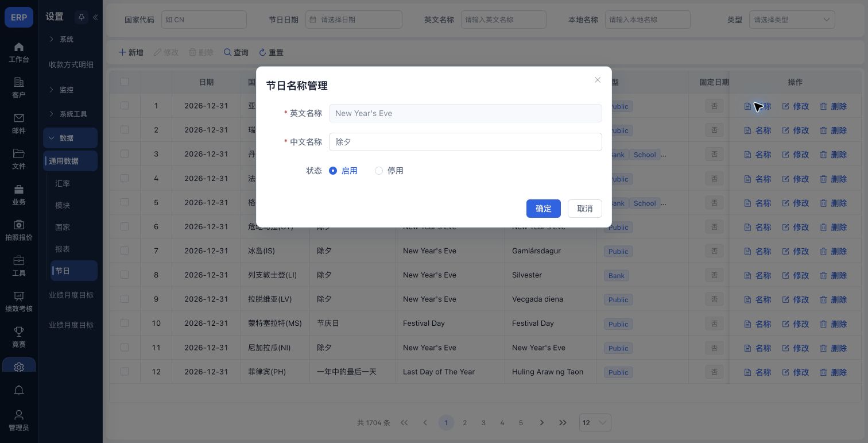The height and width of the screenshot is (443, 868).
Task: Select the 停用 radio button
Action: click(x=379, y=171)
